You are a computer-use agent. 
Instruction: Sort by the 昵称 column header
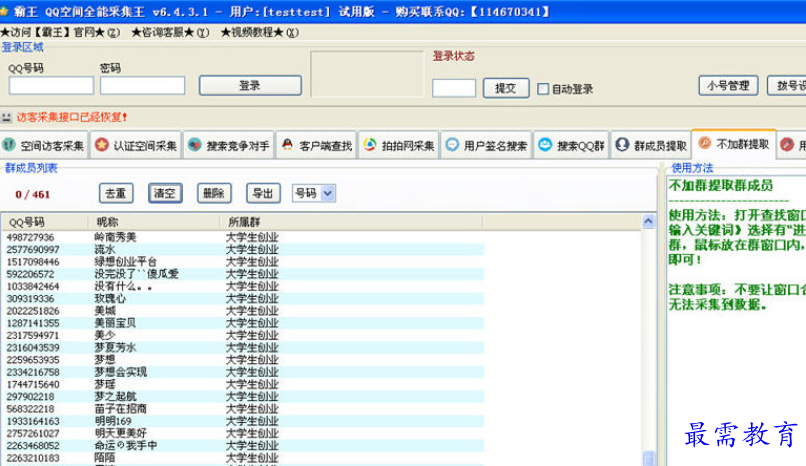(x=154, y=222)
